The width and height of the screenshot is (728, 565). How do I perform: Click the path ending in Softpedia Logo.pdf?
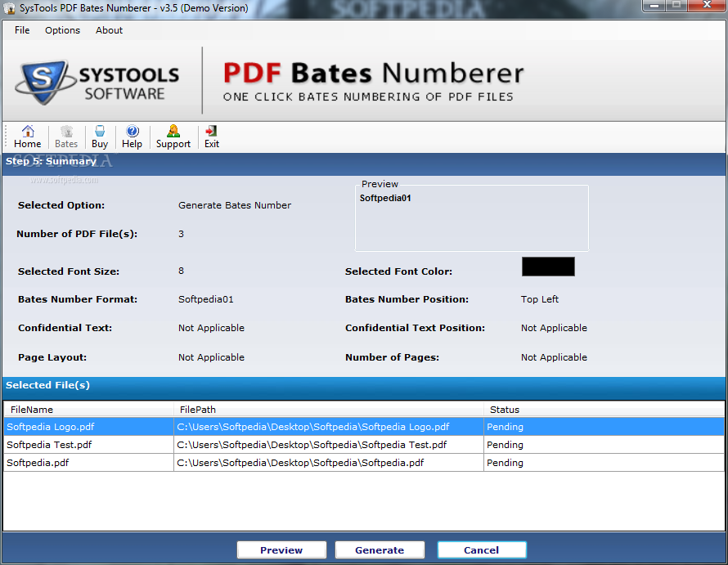(x=329, y=427)
